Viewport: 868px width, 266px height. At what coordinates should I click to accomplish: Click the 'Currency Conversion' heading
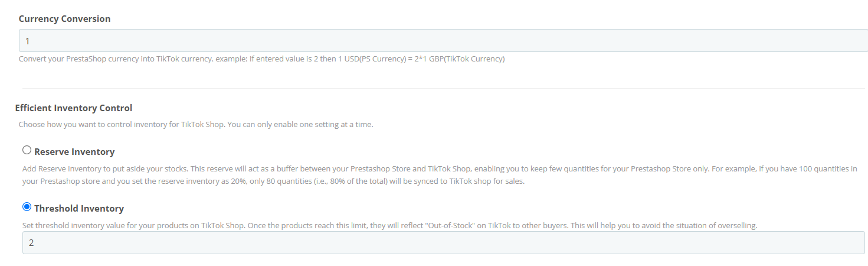coord(64,19)
